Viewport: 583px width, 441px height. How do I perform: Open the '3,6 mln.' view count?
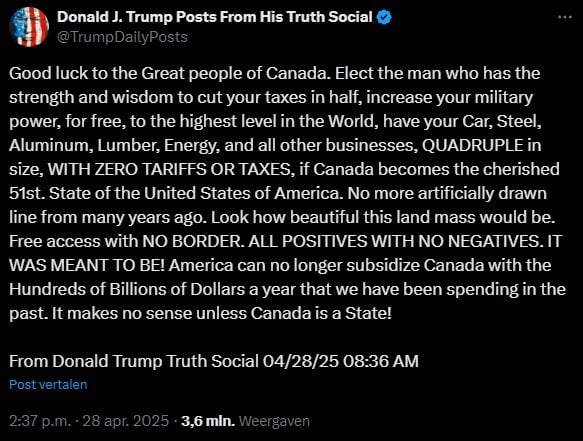point(208,421)
